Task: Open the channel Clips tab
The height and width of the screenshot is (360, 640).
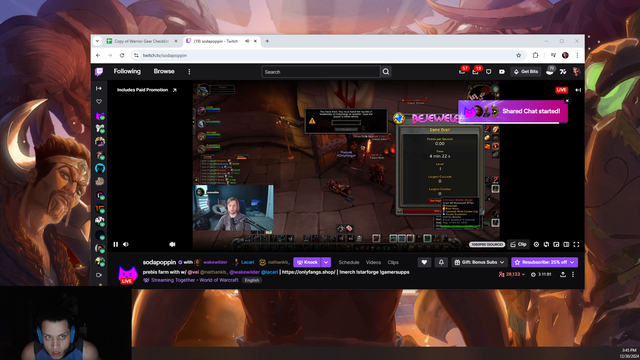Action: click(393, 262)
